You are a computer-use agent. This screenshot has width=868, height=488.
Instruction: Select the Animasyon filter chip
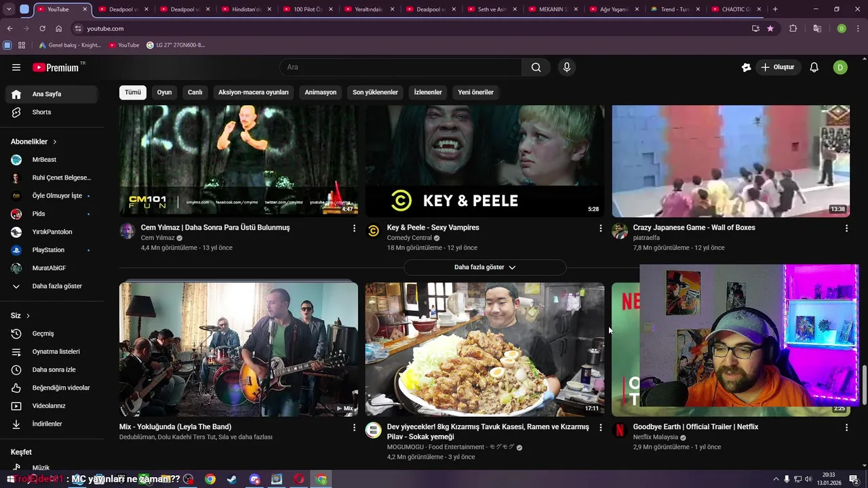(321, 92)
